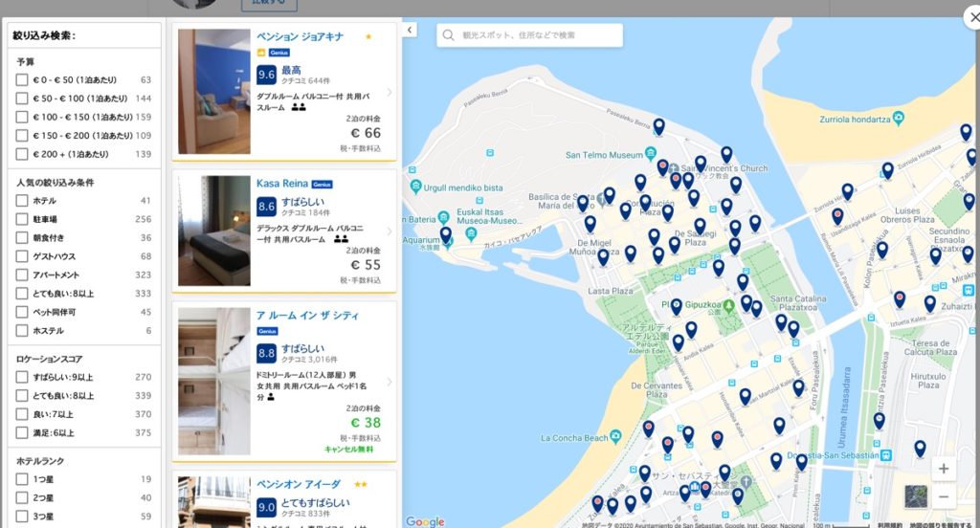Click the San Telmo Museum marker icon
980x528 pixels.
(651, 153)
